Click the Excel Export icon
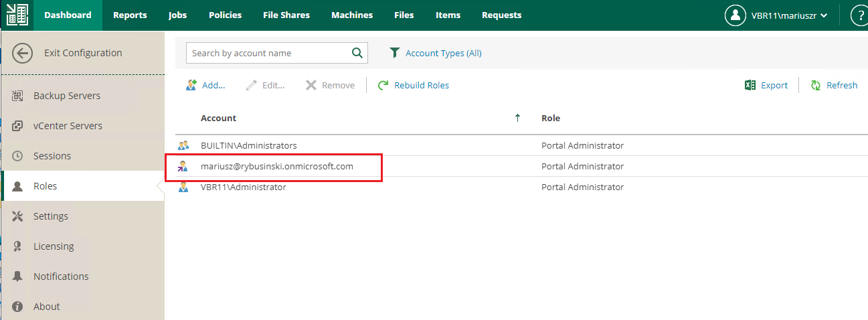868x320 pixels. [750, 86]
